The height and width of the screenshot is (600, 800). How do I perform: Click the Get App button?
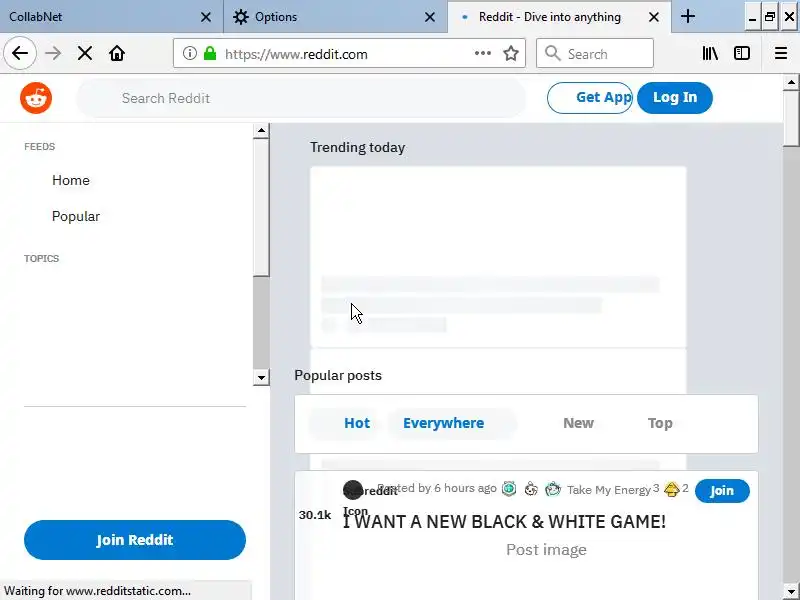(x=590, y=97)
